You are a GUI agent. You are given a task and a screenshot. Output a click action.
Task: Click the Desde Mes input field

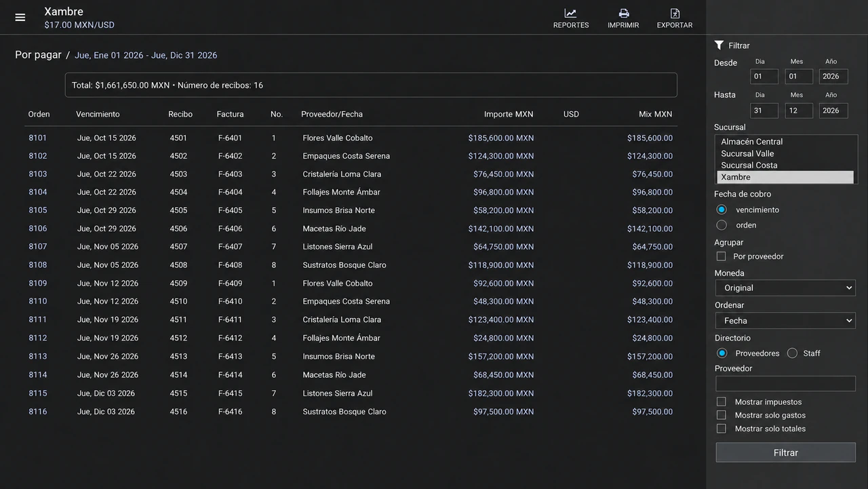pos(799,77)
